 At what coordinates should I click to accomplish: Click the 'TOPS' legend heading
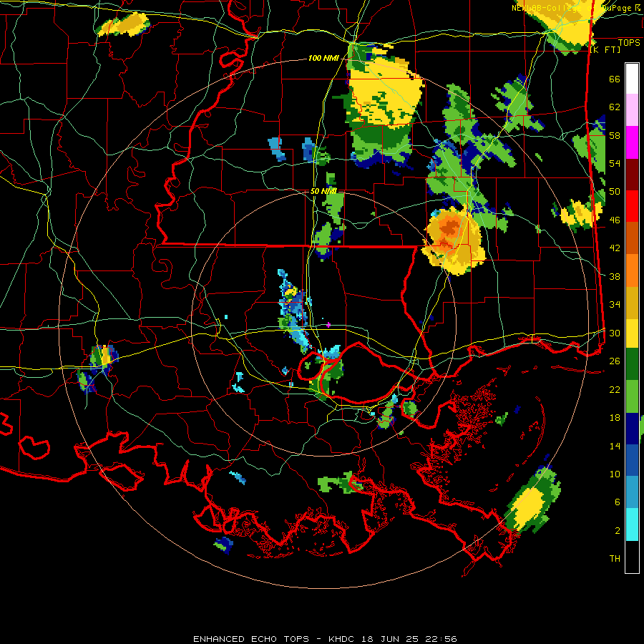pyautogui.click(x=629, y=43)
